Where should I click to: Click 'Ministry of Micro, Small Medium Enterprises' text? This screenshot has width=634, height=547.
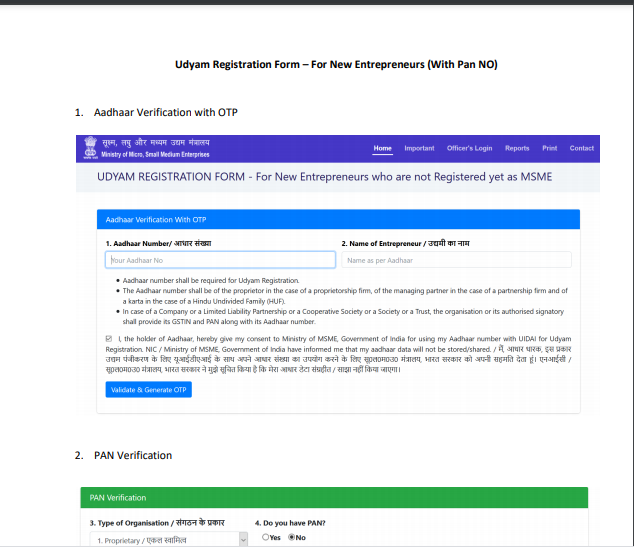tap(155, 154)
